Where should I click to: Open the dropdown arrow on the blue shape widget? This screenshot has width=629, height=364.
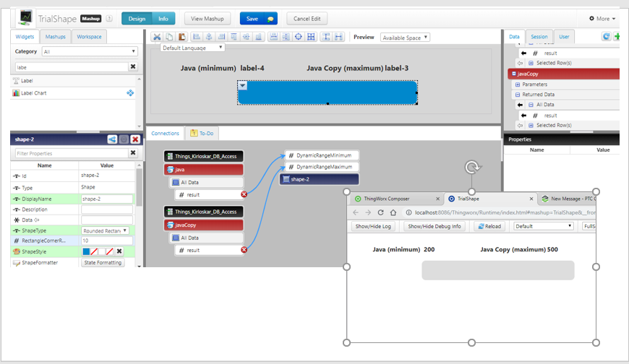click(x=243, y=86)
